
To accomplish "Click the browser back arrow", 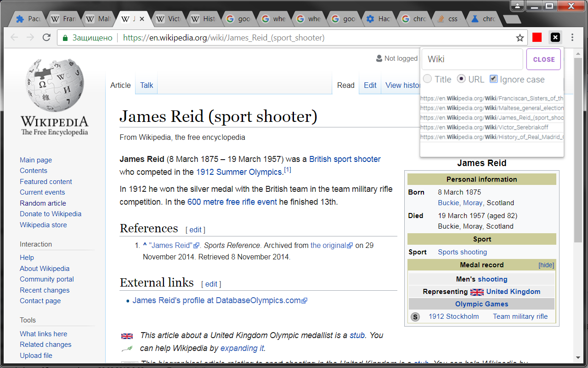I will pyautogui.click(x=14, y=38).
